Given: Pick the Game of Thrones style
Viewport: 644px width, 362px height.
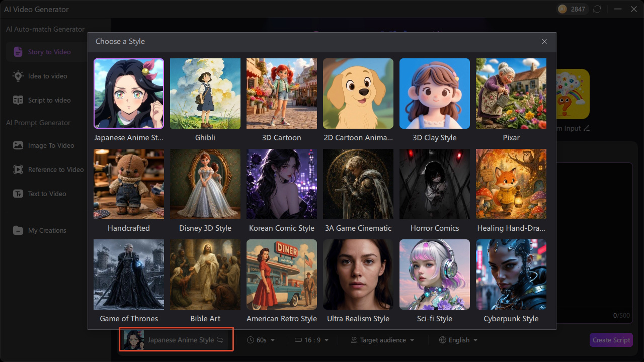Looking at the screenshot, I should [129, 275].
